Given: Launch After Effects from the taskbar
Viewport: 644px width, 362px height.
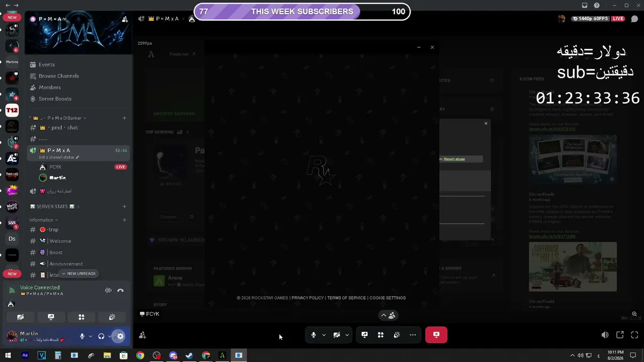Looking at the screenshot, I should [25, 355].
